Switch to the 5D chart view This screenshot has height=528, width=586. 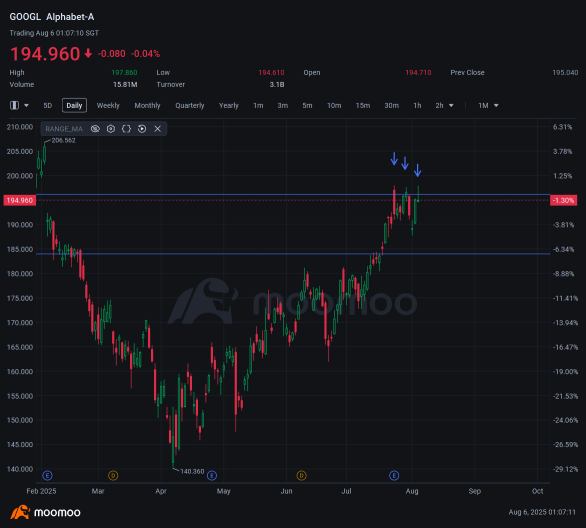tap(47, 106)
